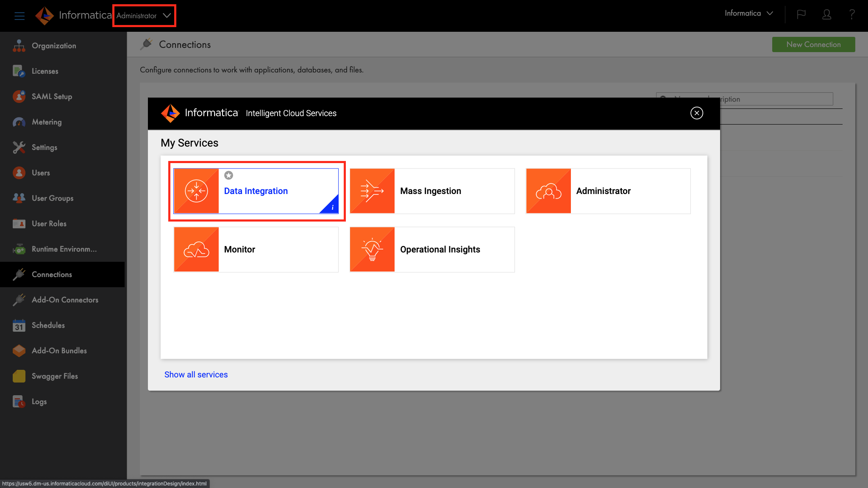
Task: Open the hamburger navigation menu
Action: pyautogui.click(x=19, y=16)
